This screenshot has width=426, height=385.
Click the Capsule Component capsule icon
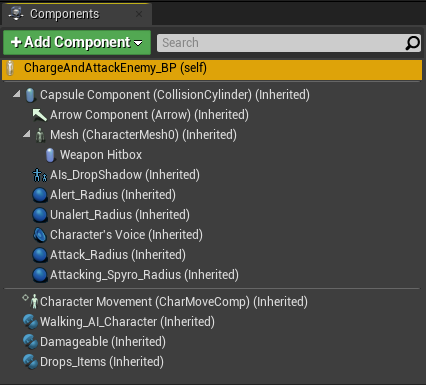click(30, 95)
